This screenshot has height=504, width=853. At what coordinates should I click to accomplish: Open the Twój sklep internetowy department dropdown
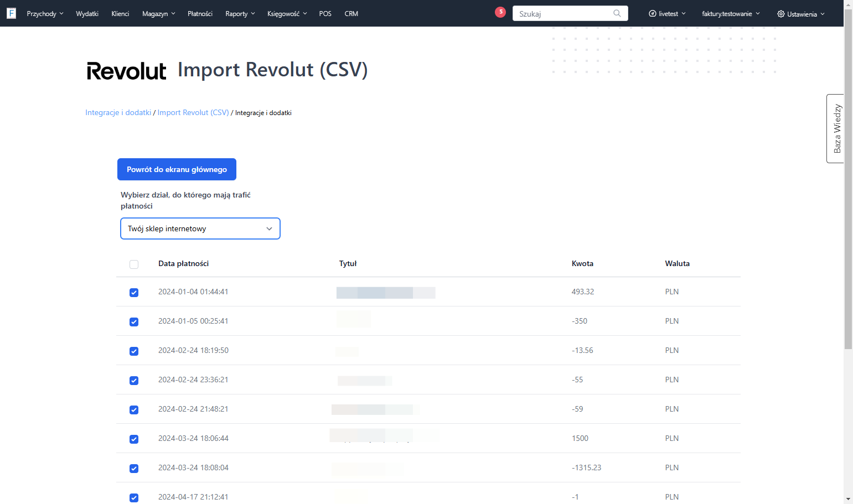pyautogui.click(x=200, y=228)
